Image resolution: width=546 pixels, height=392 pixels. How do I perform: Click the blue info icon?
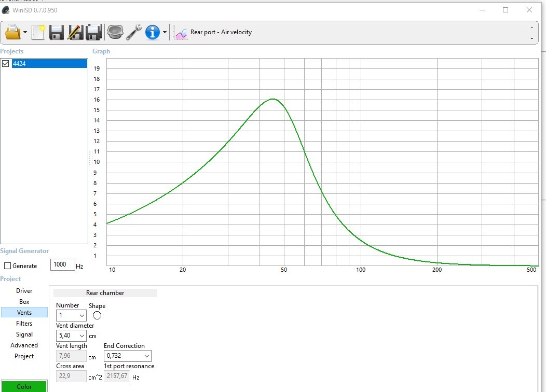point(152,32)
